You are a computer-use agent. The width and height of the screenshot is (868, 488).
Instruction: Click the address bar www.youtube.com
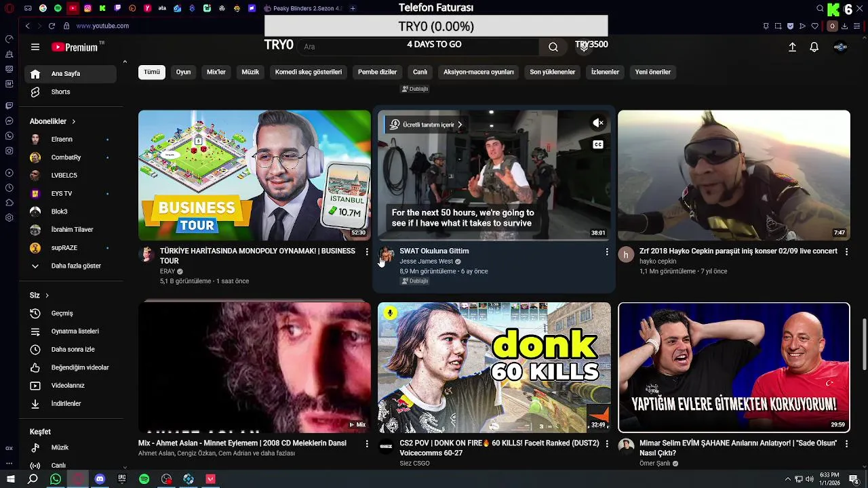click(x=102, y=26)
